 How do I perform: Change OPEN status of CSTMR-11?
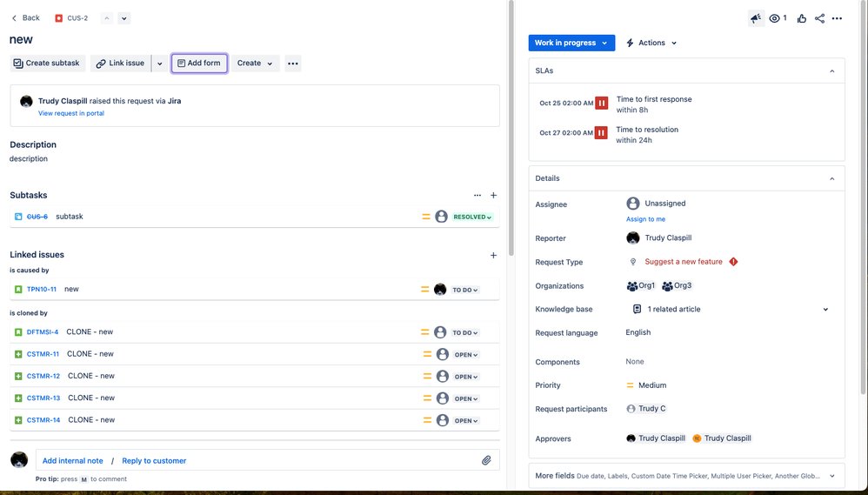click(x=466, y=355)
